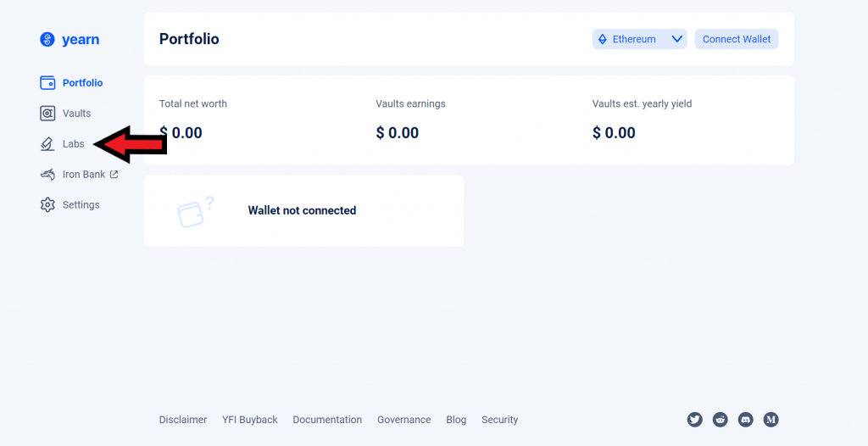This screenshot has width=868, height=446.
Task: Follow the Governance footer link
Action: coord(403,420)
